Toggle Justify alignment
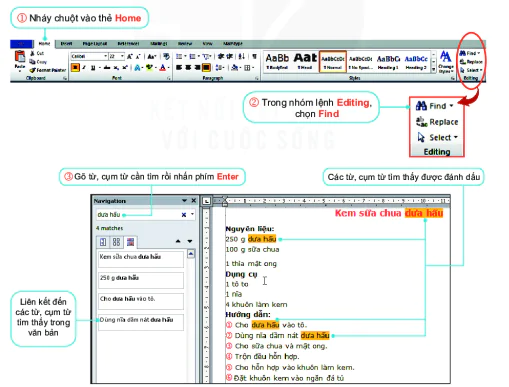Viewport: 509px width, 387px height. point(207,68)
